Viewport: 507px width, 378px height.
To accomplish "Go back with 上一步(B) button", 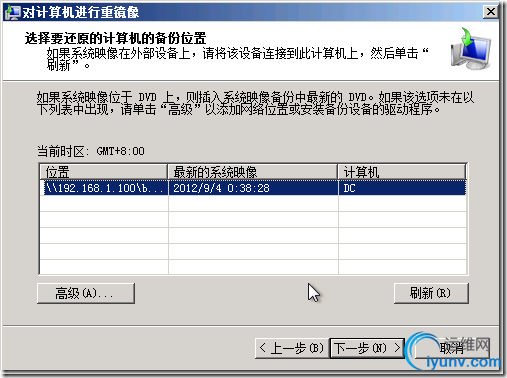I will tap(292, 348).
